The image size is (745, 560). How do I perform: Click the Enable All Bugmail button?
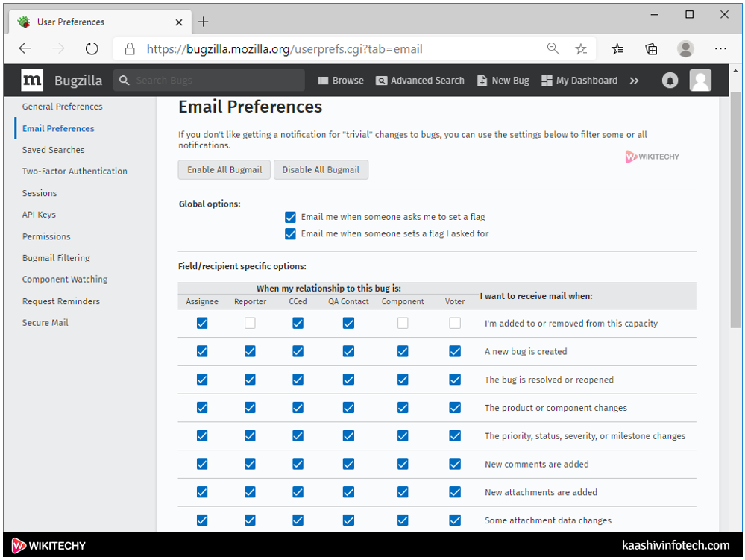tap(224, 170)
